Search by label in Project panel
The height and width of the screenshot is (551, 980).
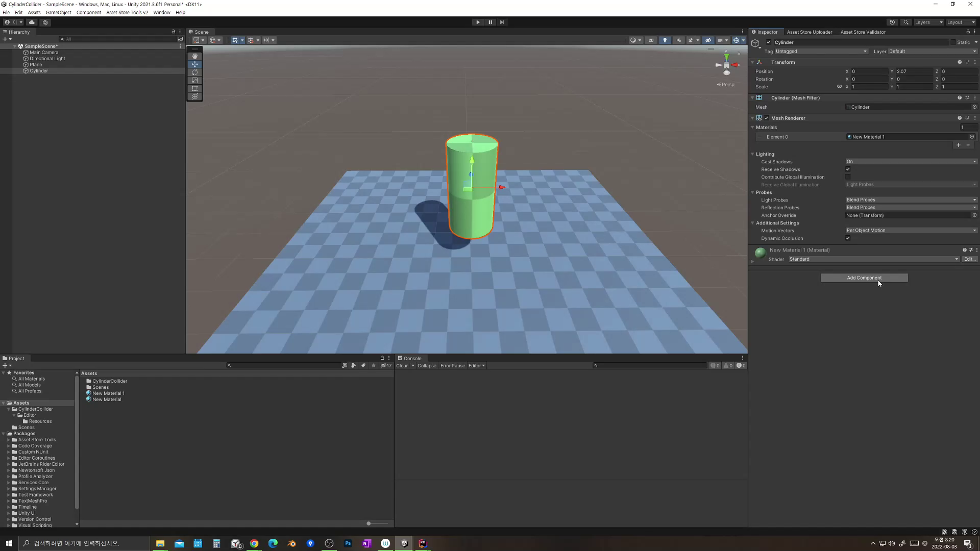(363, 366)
